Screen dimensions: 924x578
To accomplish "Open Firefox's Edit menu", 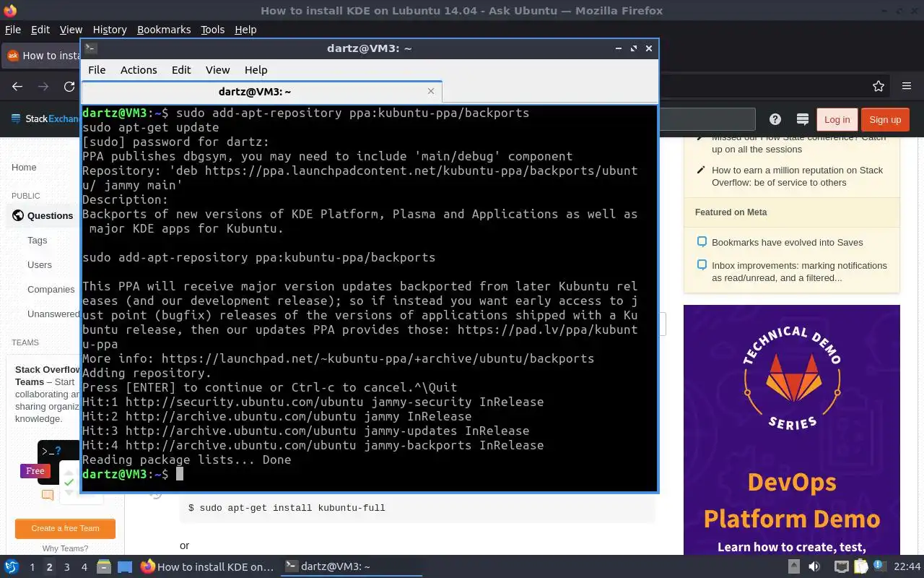I will (40, 30).
